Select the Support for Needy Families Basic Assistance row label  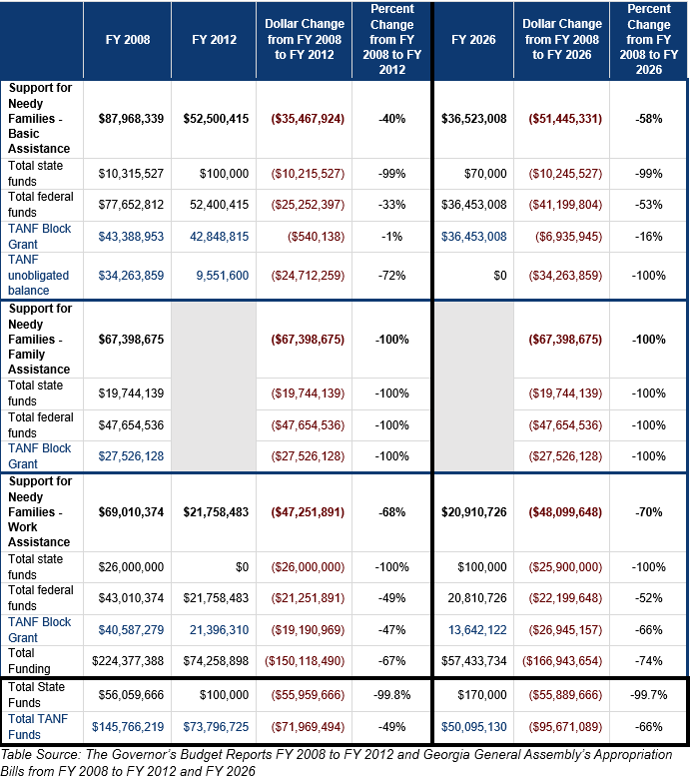pos(40,118)
